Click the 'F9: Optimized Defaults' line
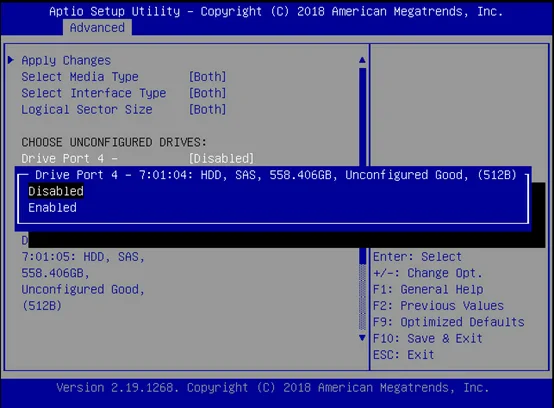Viewport: 554px width, 408px height. [449, 322]
